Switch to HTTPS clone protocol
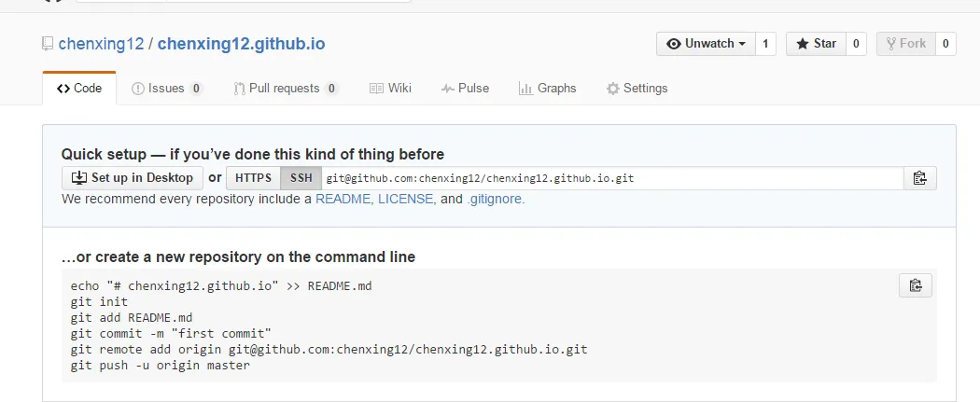This screenshot has width=980, height=402. [253, 178]
